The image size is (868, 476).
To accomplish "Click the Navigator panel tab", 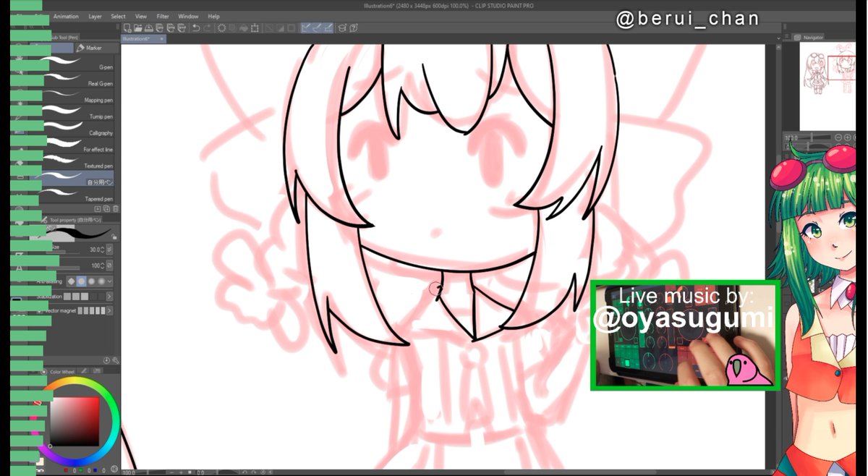I will click(810, 37).
